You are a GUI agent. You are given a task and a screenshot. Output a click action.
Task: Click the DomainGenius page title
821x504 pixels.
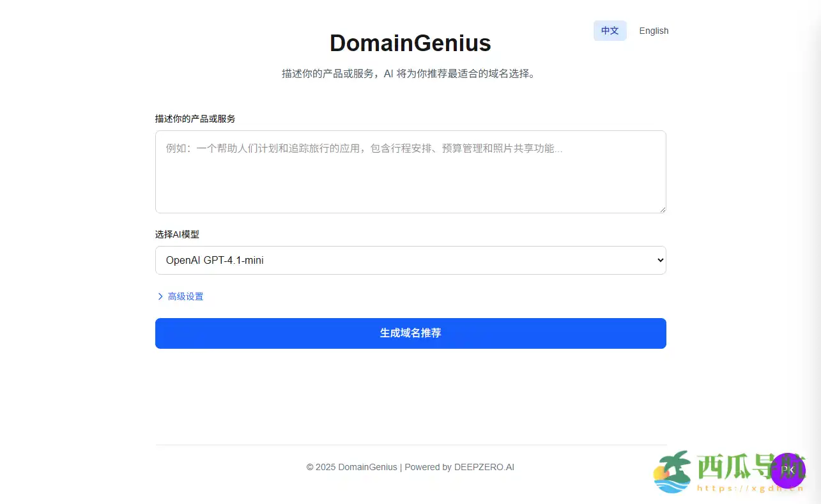tap(410, 43)
